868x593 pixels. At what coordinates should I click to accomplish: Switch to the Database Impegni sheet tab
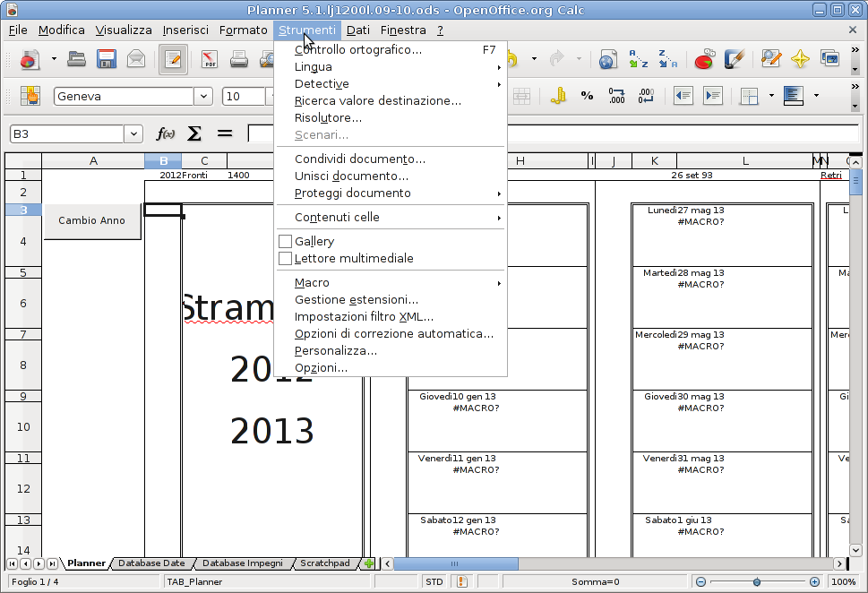[242, 563]
